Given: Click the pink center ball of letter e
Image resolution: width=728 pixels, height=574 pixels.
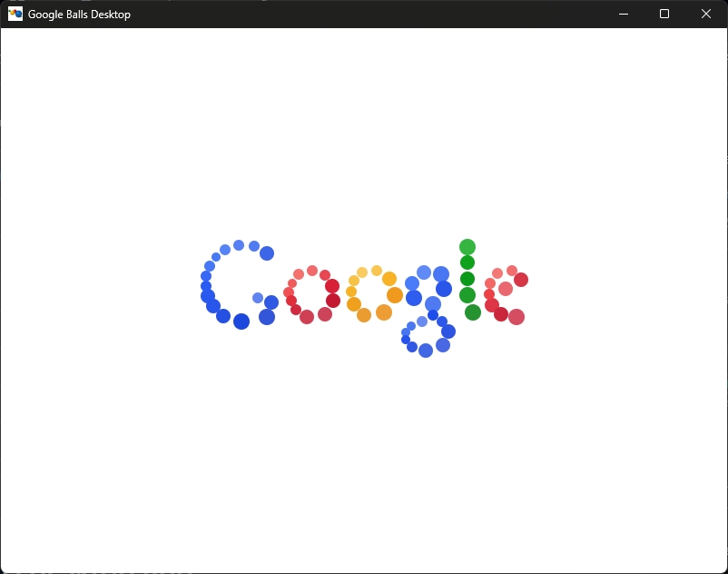Looking at the screenshot, I should point(506,289).
